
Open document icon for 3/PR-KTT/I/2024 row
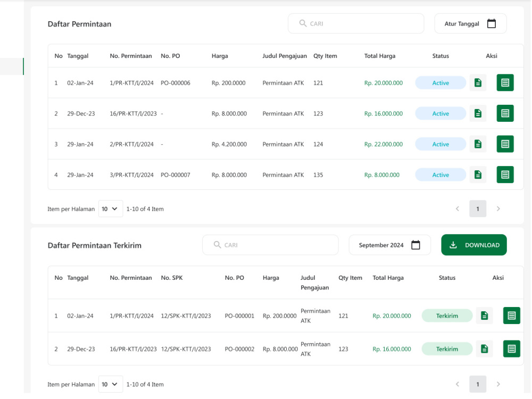(x=478, y=174)
